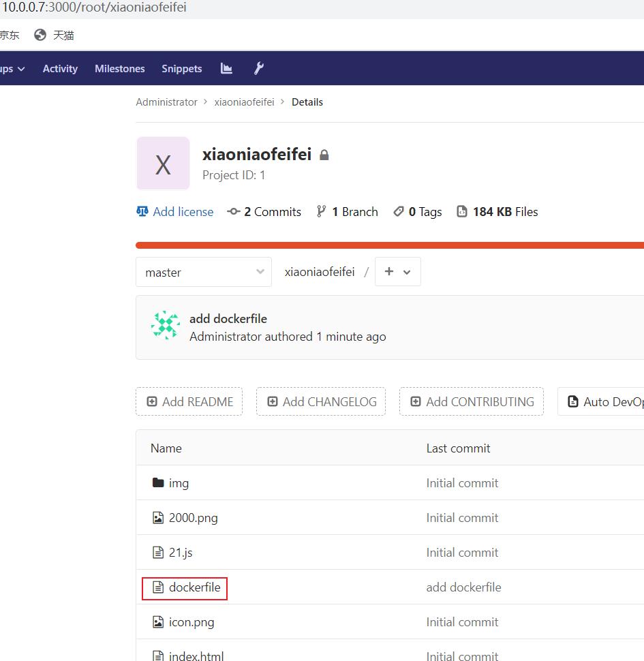644x661 pixels.
Task: Expand the master branch dropdown
Action: (203, 272)
